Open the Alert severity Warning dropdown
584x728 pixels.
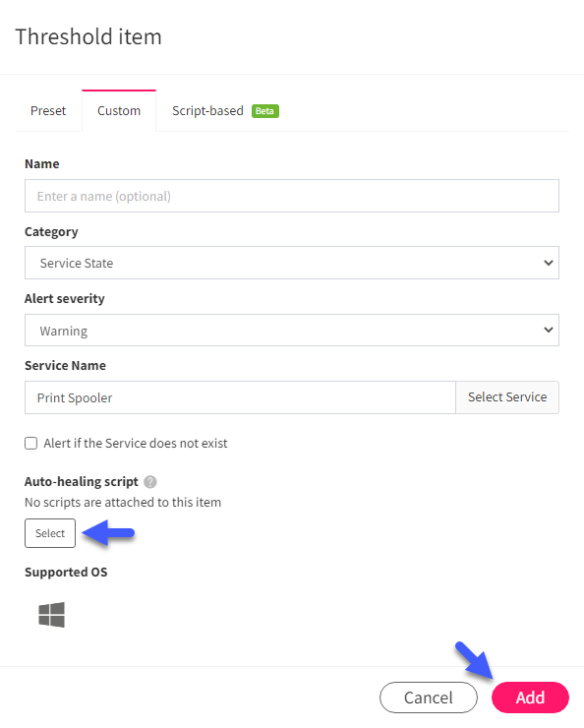pyautogui.click(x=292, y=331)
